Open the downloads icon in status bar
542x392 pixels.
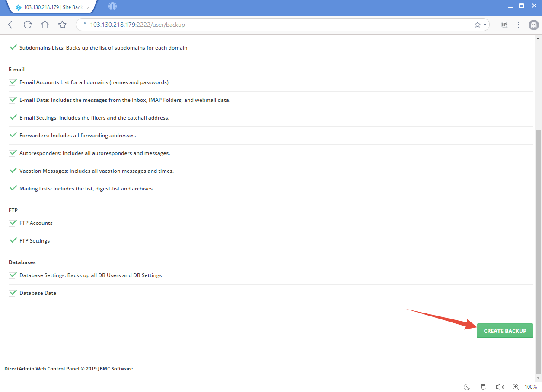(483, 387)
